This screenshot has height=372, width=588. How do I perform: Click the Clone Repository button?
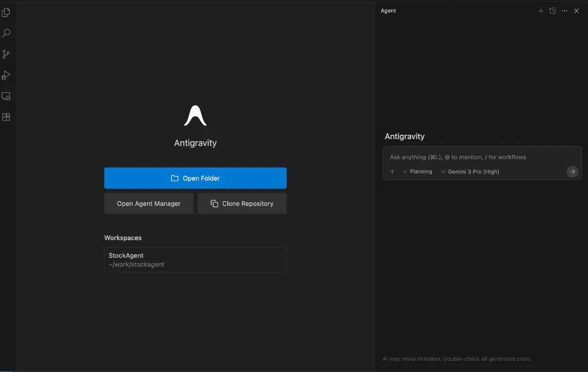pos(242,204)
